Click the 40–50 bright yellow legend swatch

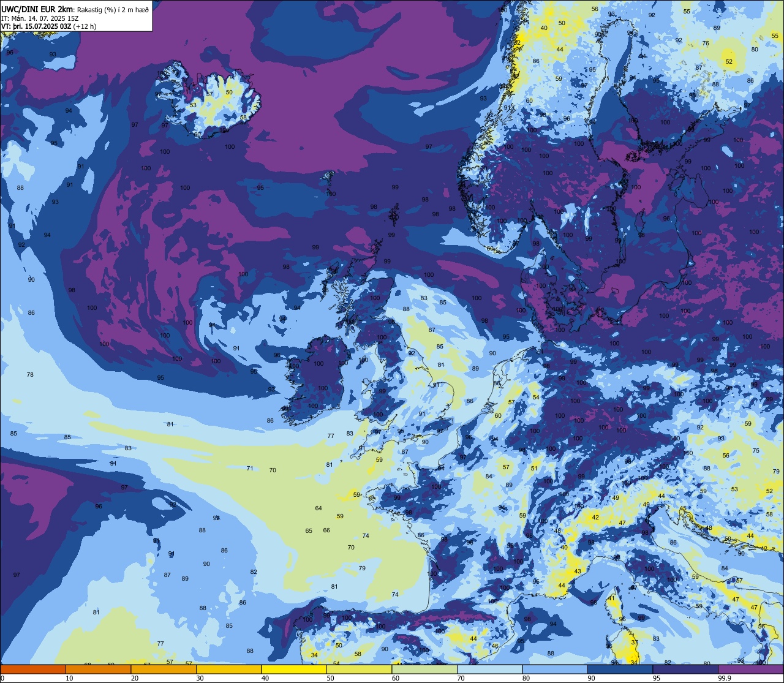[x=294, y=669]
